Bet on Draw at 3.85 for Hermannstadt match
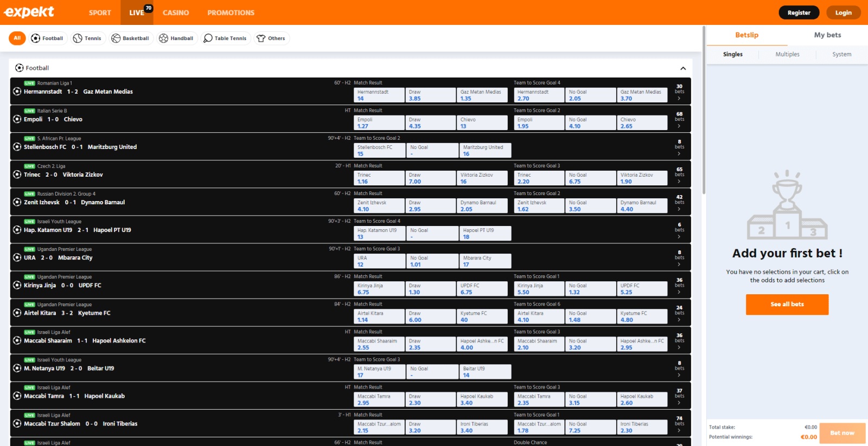 tap(431, 95)
